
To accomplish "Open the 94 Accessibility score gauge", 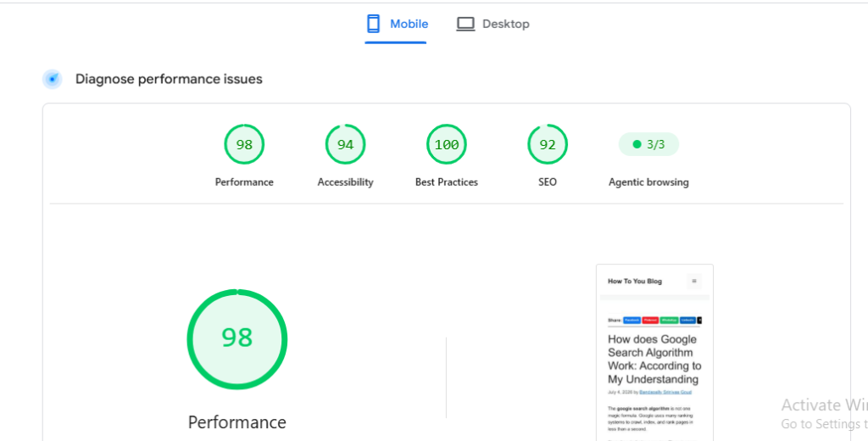I will click(x=346, y=144).
